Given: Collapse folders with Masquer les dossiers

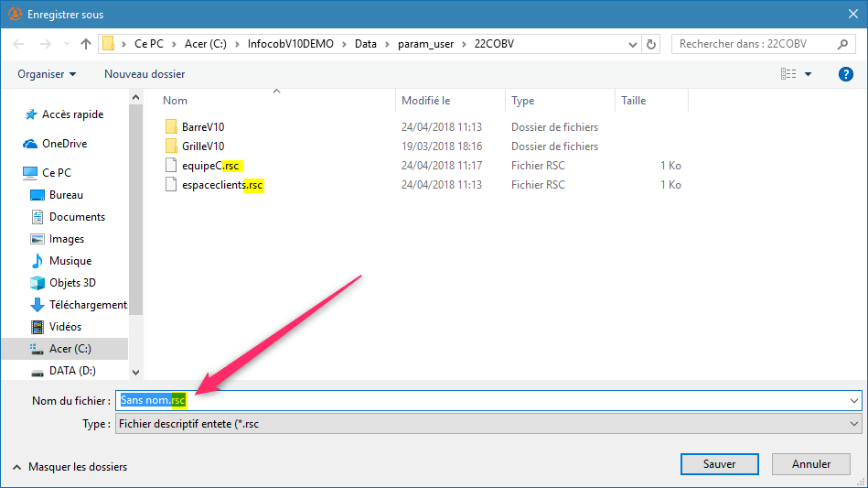Looking at the screenshot, I should pos(70,467).
